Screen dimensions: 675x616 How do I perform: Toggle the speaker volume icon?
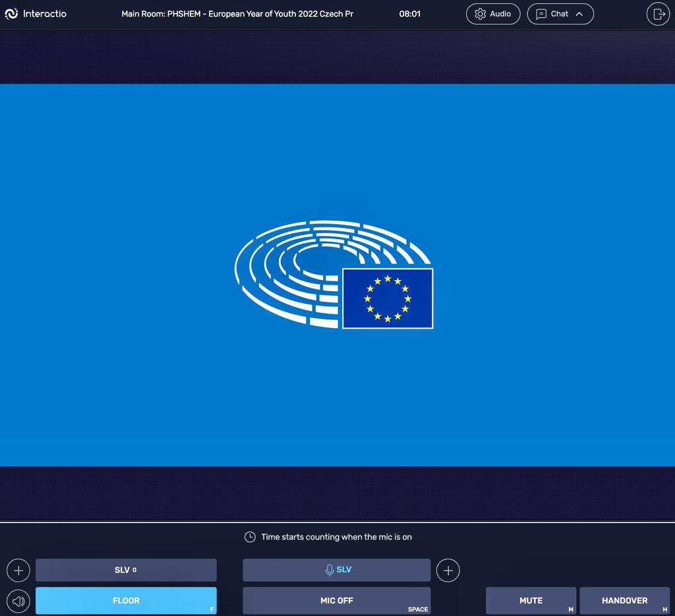(x=18, y=601)
